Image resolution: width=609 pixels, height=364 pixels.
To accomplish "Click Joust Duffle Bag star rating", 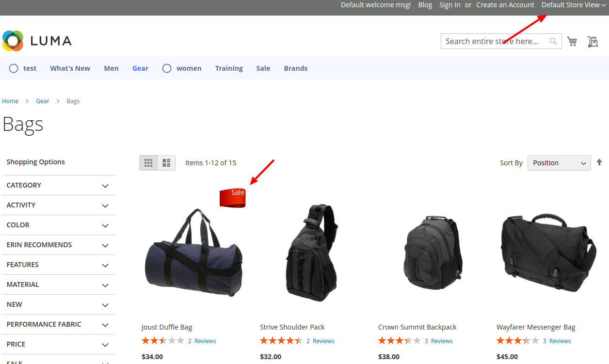I will point(163,341).
